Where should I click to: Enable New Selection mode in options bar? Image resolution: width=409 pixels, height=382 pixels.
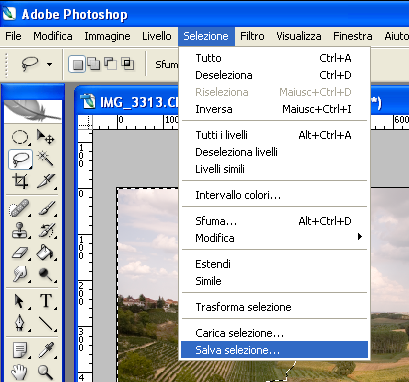77,64
